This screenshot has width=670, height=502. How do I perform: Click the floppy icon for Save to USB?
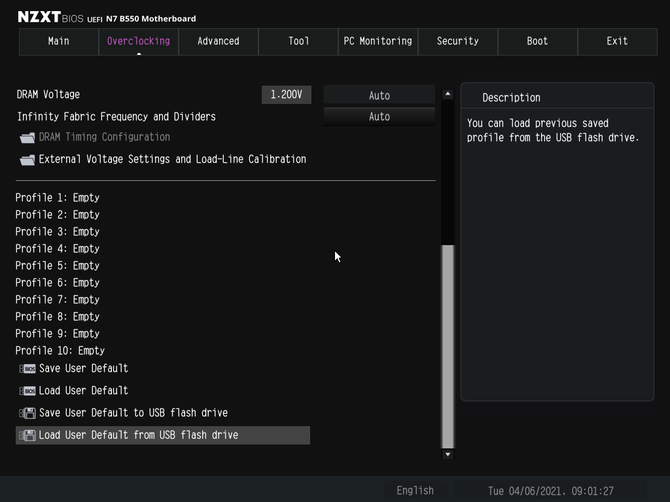[x=27, y=413]
